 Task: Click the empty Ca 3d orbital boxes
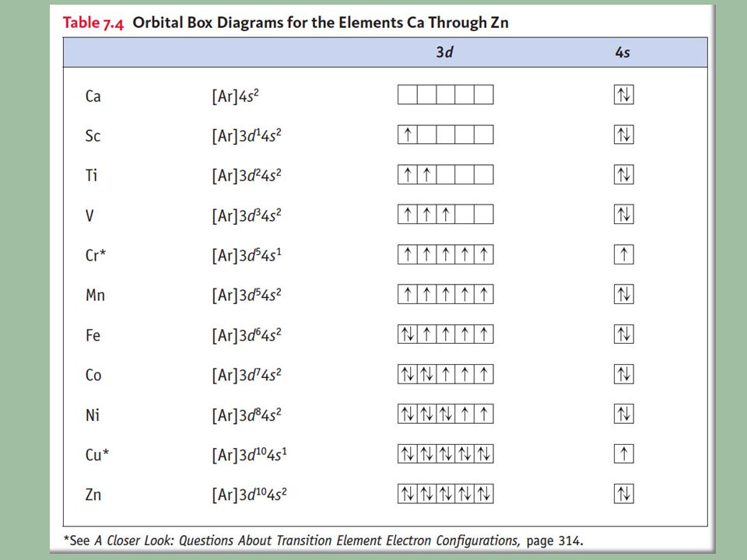click(x=445, y=95)
